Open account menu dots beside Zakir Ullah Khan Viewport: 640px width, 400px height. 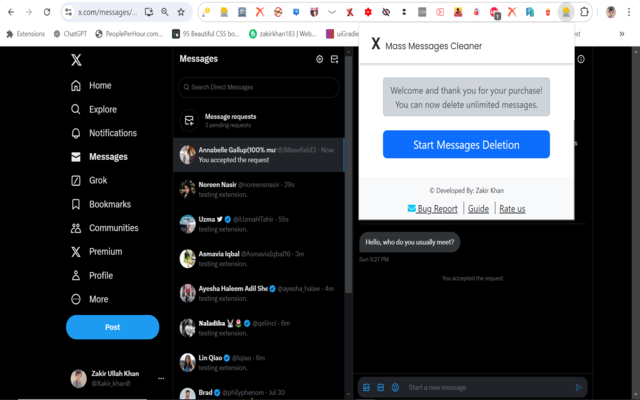click(x=161, y=378)
